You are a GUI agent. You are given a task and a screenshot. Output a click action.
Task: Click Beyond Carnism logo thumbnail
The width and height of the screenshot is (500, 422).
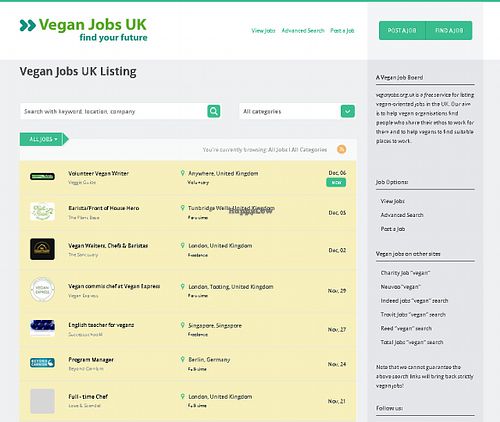(x=42, y=363)
